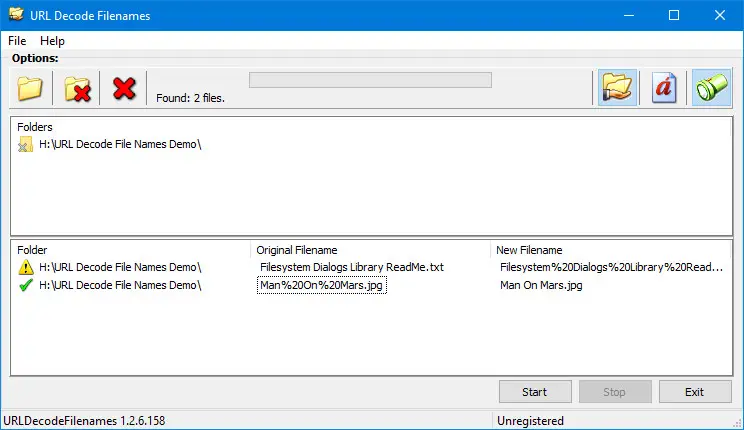Toggle the green flashlight preview icon
Viewport: 744px width, 430px height.
(x=711, y=88)
